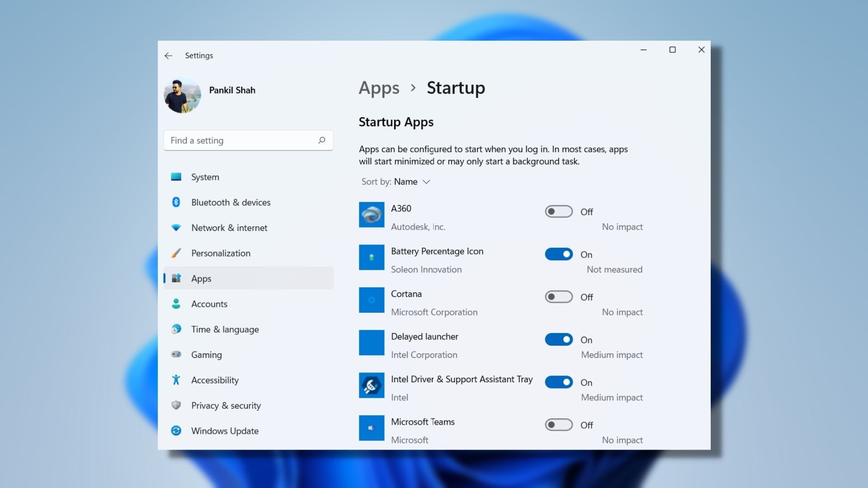The image size is (868, 488).
Task: Click the Accessibility figure icon
Action: coord(176,380)
